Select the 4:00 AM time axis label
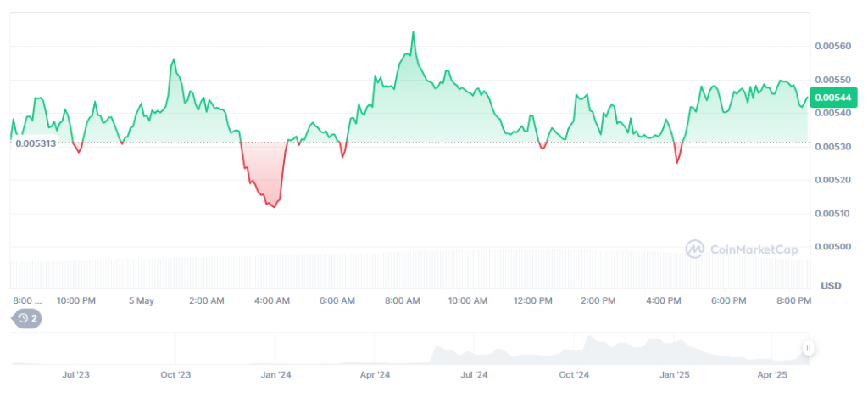Screen dimensions: 868x398 tap(271, 300)
